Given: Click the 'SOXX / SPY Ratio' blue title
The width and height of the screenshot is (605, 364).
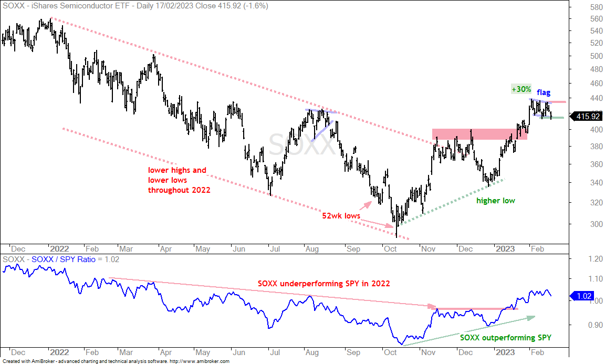Looking at the screenshot, I should click(63, 259).
